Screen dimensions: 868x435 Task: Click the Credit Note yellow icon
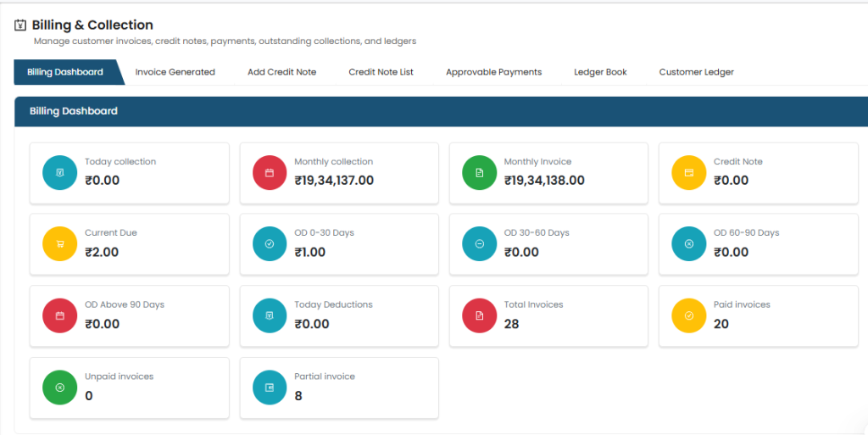(x=688, y=173)
